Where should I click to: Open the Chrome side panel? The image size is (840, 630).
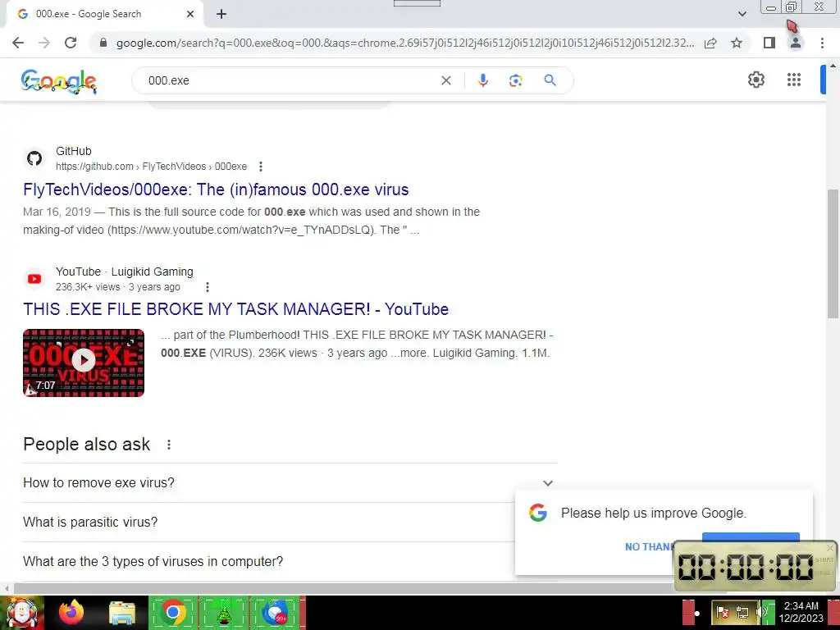point(769,43)
